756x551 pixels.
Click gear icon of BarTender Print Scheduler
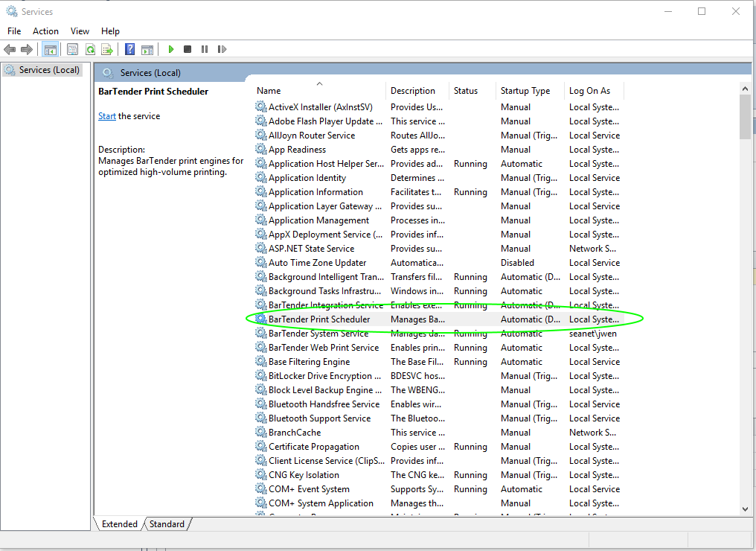(261, 319)
